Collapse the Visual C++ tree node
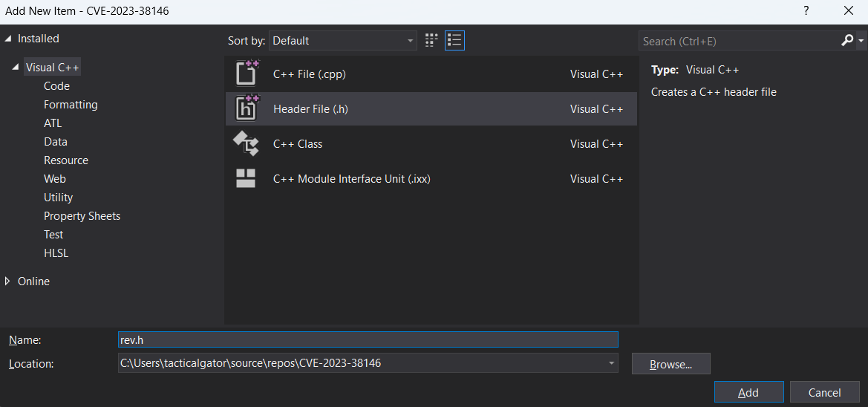This screenshot has width=868, height=407. pos(16,68)
